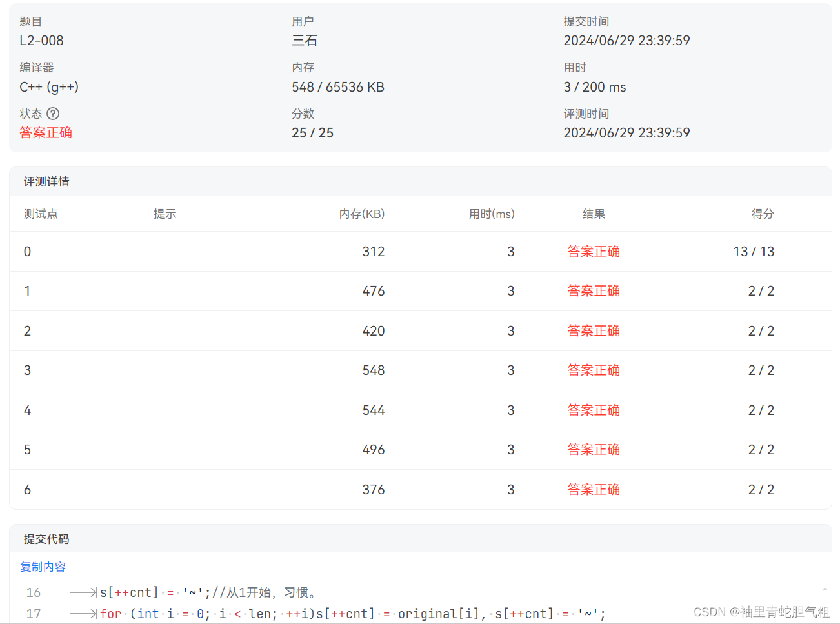Screen dimensions: 840x624
Task: Click 答案正确 result for test case 1
Action: tap(594, 290)
